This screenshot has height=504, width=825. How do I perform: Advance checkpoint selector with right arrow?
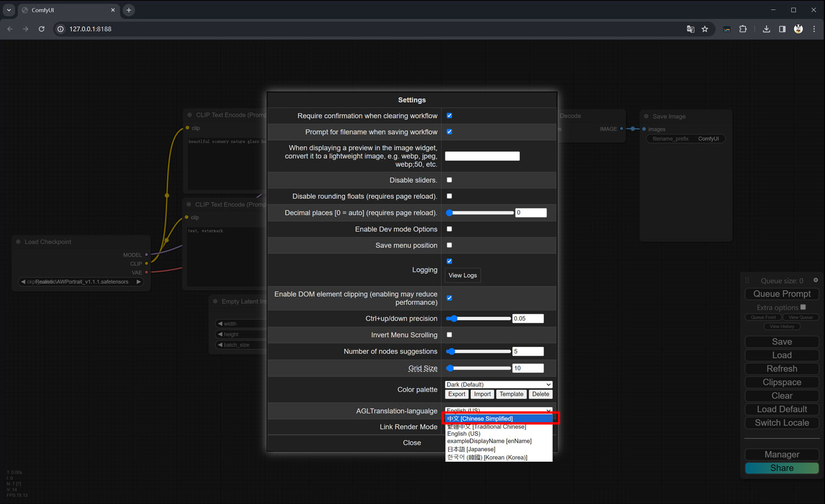pos(139,281)
